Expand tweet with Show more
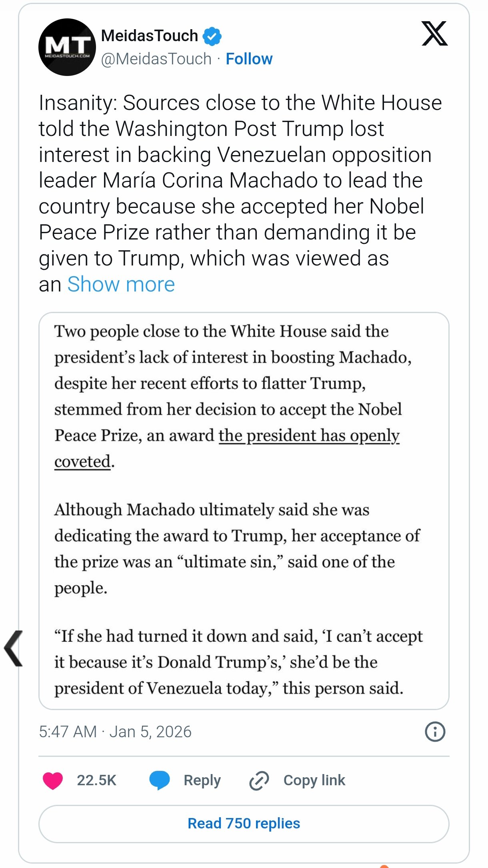The height and width of the screenshot is (868, 488). [121, 284]
